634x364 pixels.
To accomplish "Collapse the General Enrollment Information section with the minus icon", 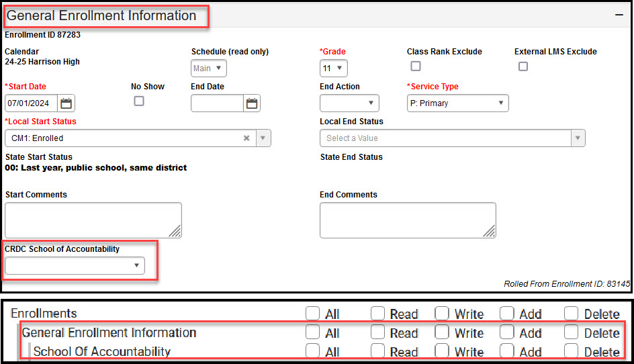I will coord(619,15).
